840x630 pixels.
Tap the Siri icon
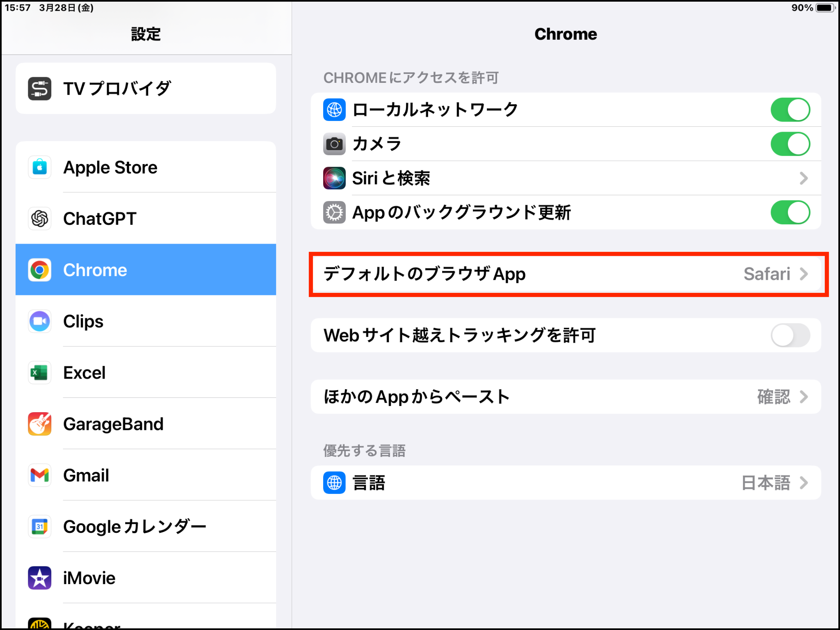pos(334,178)
